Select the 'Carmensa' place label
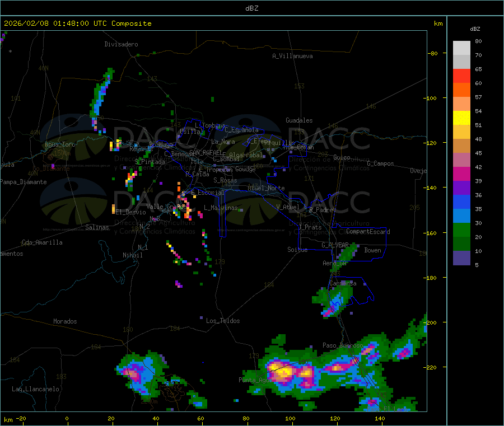 click(x=343, y=283)
